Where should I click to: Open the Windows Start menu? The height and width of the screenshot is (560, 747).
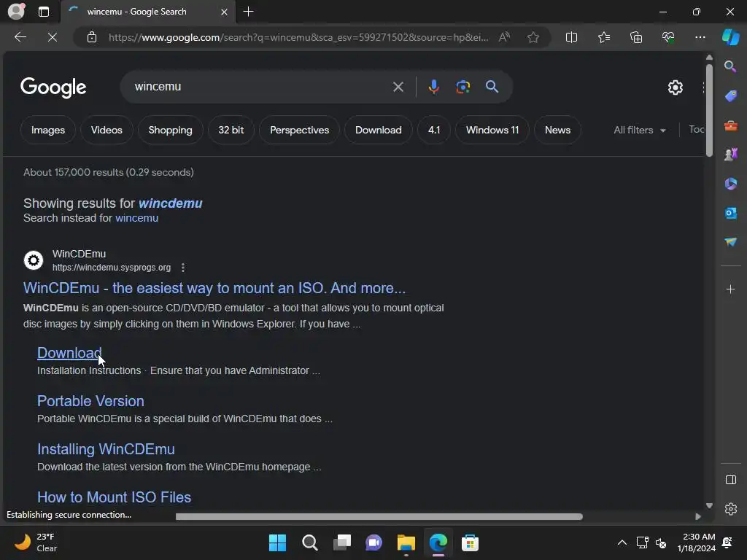277,542
